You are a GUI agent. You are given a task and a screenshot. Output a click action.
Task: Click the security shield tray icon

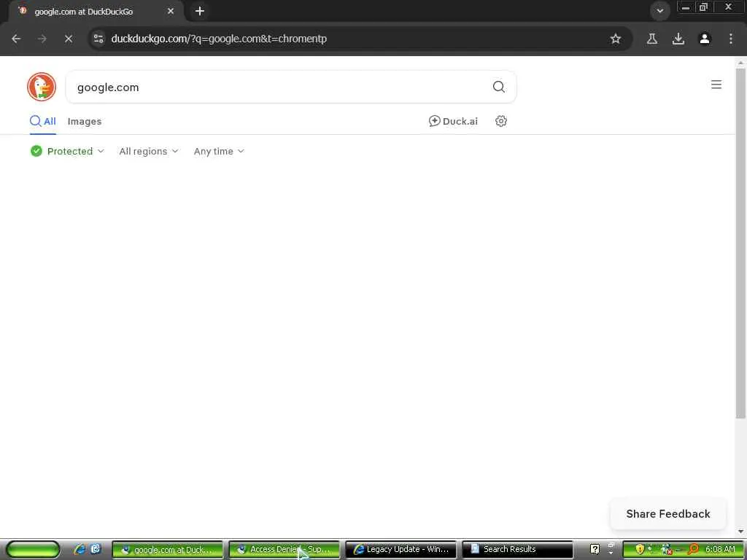click(640, 550)
